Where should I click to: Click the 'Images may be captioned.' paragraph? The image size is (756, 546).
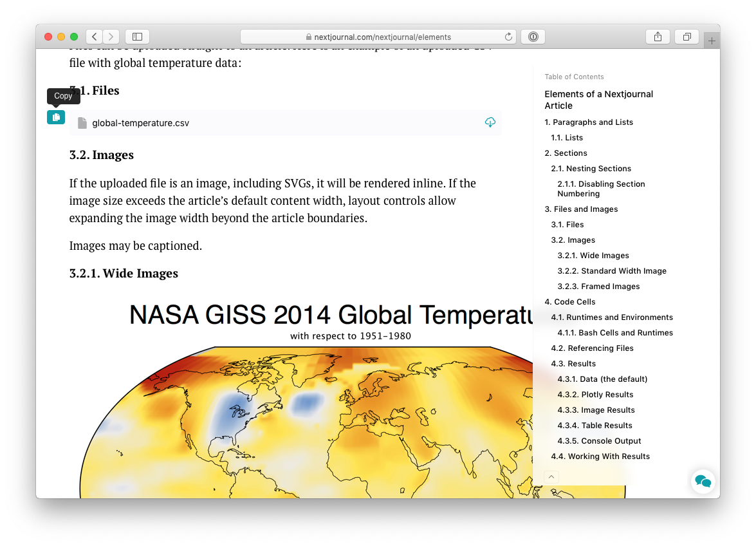(136, 245)
